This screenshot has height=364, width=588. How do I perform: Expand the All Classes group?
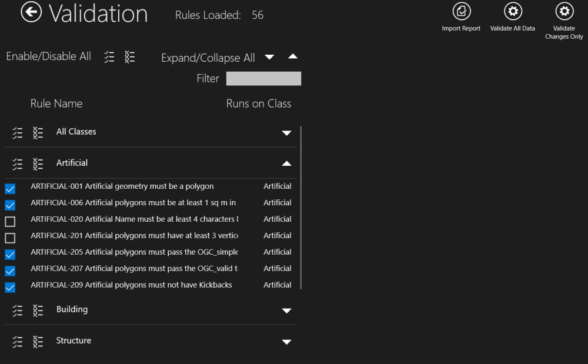286,133
